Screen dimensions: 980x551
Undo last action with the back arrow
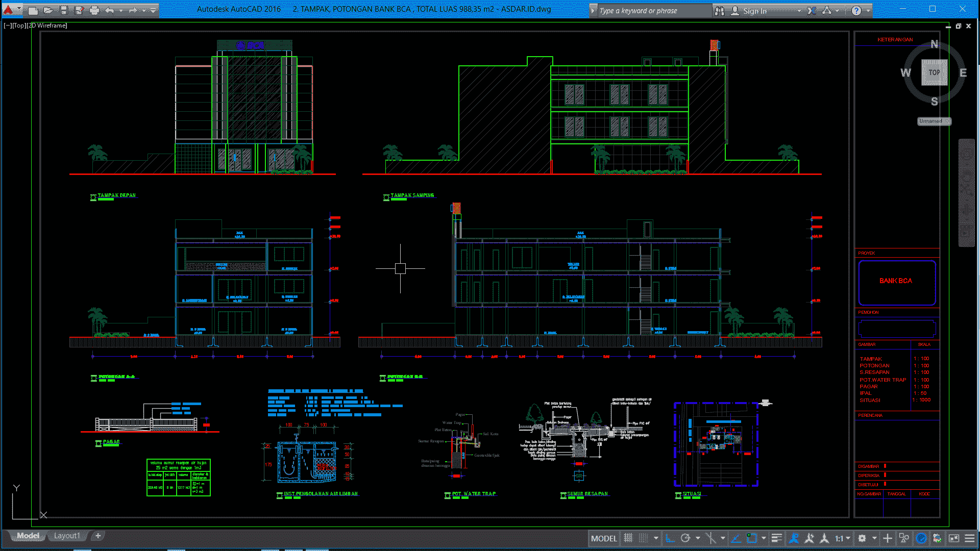[x=110, y=10]
